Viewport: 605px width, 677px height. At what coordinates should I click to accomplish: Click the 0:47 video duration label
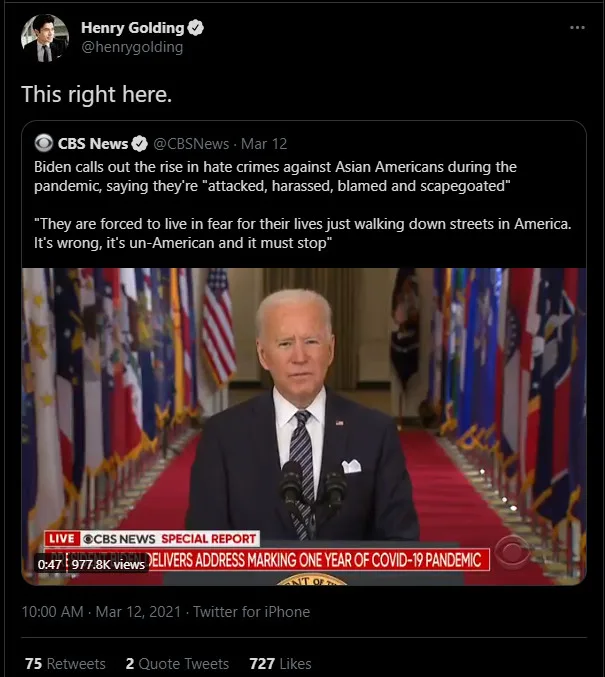pos(49,564)
